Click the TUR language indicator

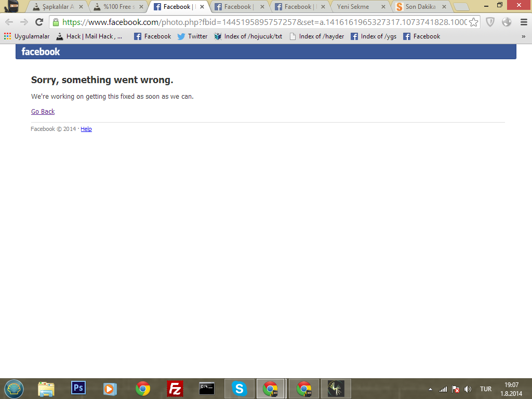pos(486,389)
